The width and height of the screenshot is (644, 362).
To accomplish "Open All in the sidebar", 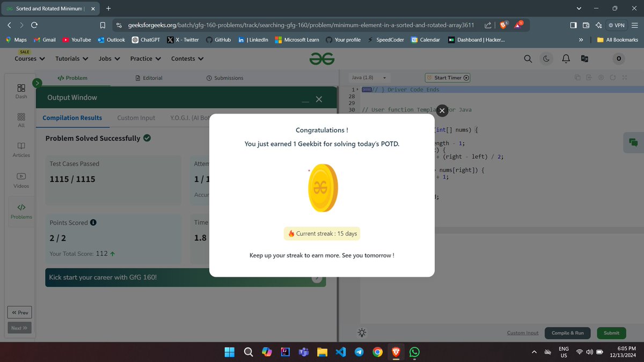I will click(21, 120).
